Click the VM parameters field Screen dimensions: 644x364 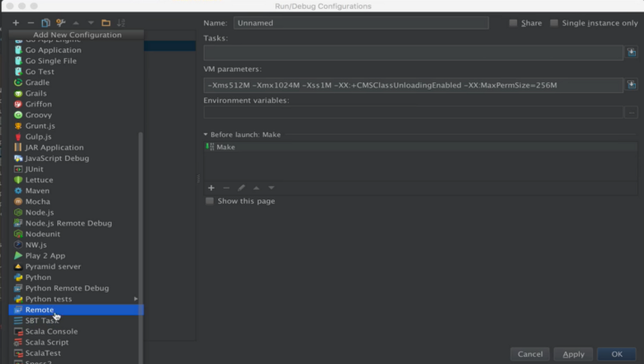pyautogui.click(x=413, y=85)
